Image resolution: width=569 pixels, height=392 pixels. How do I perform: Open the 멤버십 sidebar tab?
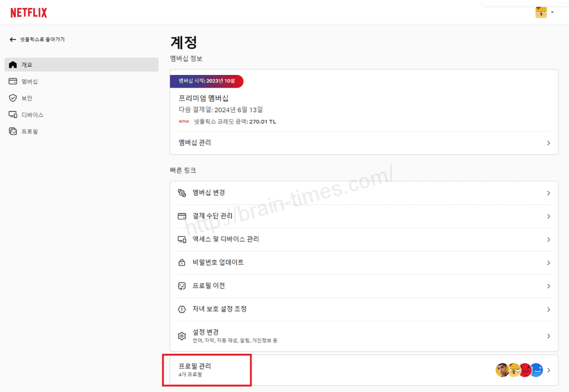pos(29,82)
